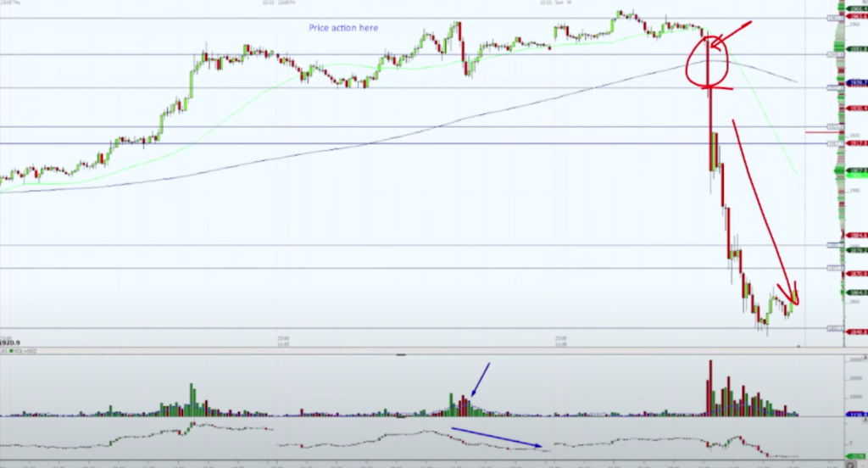The height and width of the screenshot is (468, 868).
Task: Click the tallest red volume bar
Action: click(709, 387)
